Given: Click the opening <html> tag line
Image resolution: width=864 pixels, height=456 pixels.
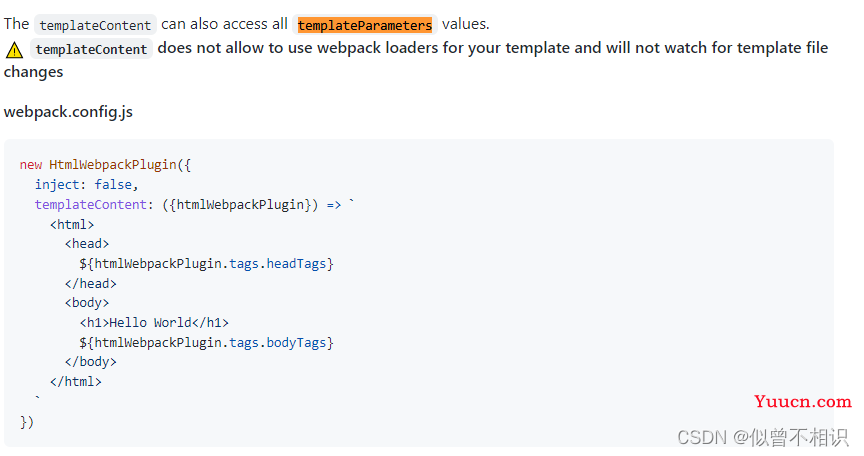Looking at the screenshot, I should click(x=72, y=225).
